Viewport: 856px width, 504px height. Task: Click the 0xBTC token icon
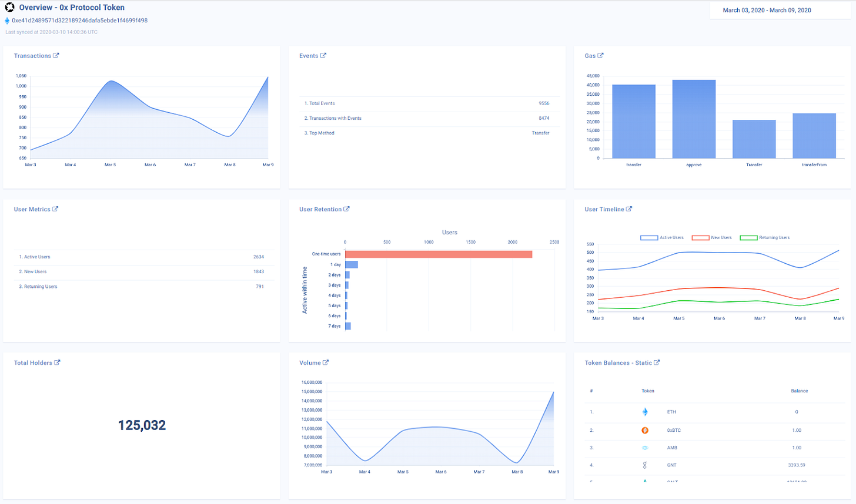point(645,430)
